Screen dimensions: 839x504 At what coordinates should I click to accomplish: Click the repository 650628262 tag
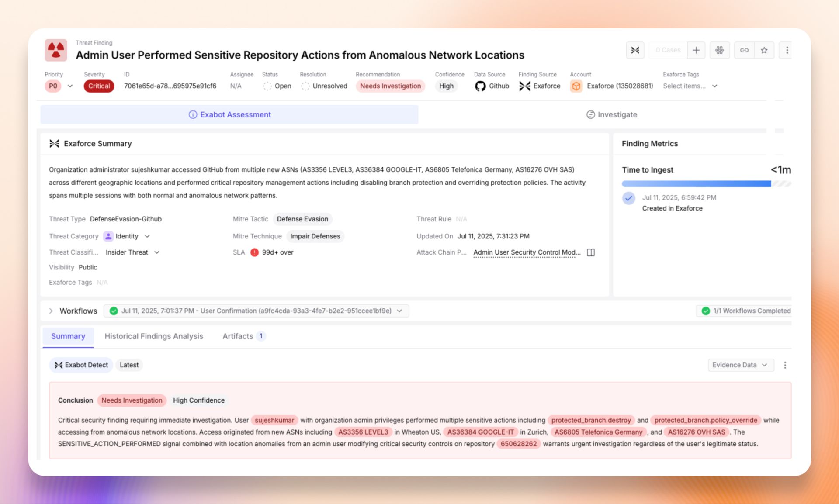[519, 444]
